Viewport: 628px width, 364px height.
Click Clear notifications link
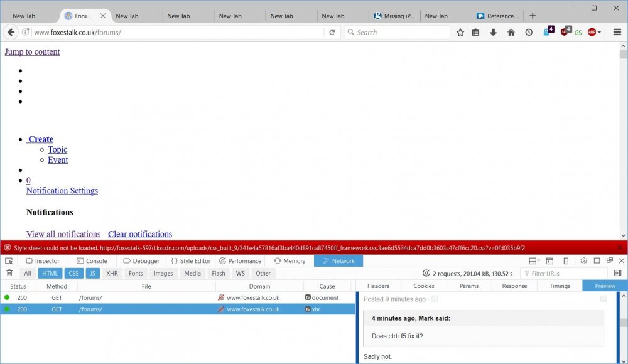pyautogui.click(x=140, y=234)
